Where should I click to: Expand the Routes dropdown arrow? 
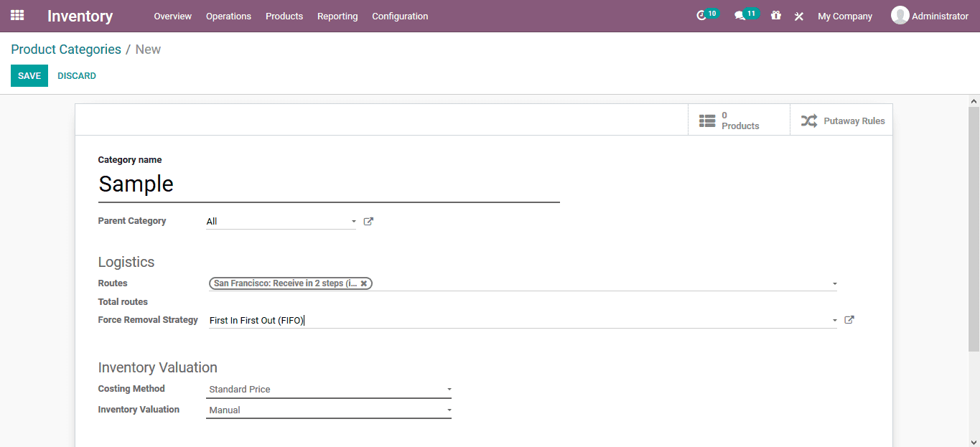click(834, 283)
